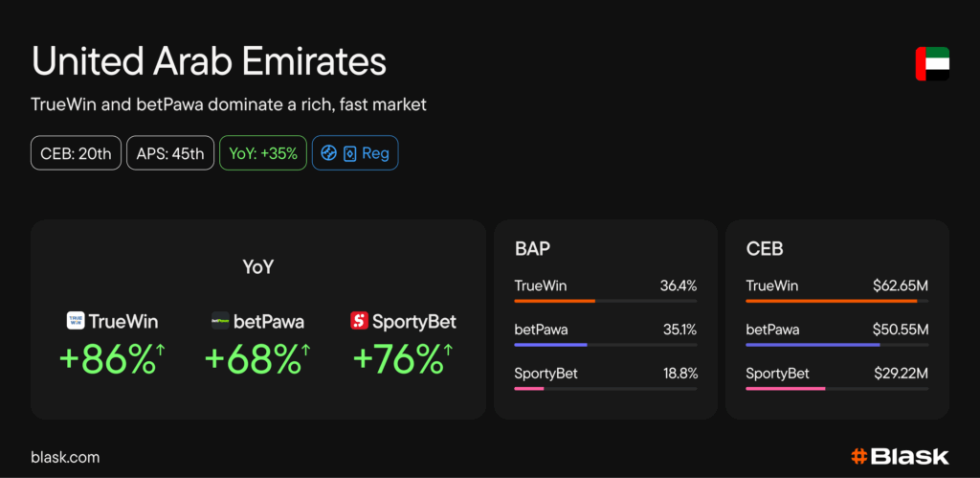The image size is (980, 478).
Task: Click the red SportyBet logo icon
Action: click(x=360, y=321)
